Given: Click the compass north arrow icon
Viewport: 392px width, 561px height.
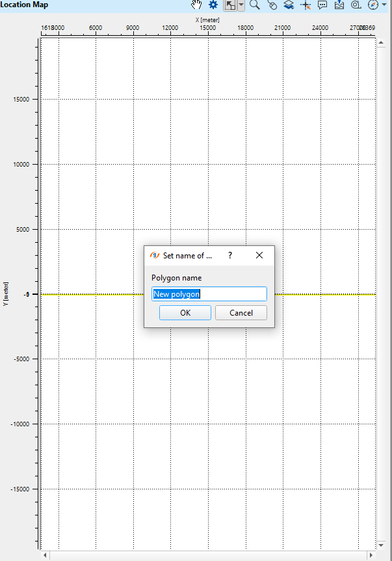Looking at the screenshot, I should 372,5.
